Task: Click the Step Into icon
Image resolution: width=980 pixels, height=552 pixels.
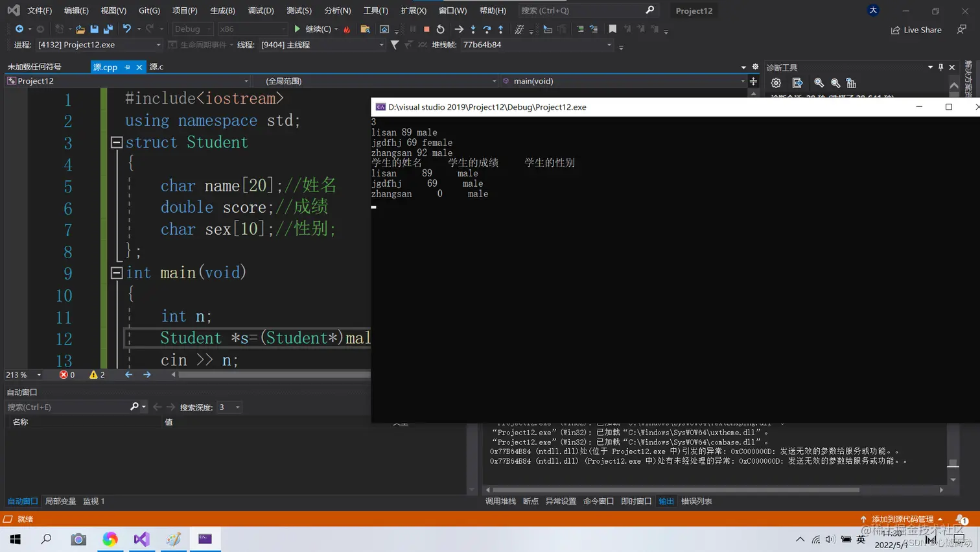Action: coord(473,29)
